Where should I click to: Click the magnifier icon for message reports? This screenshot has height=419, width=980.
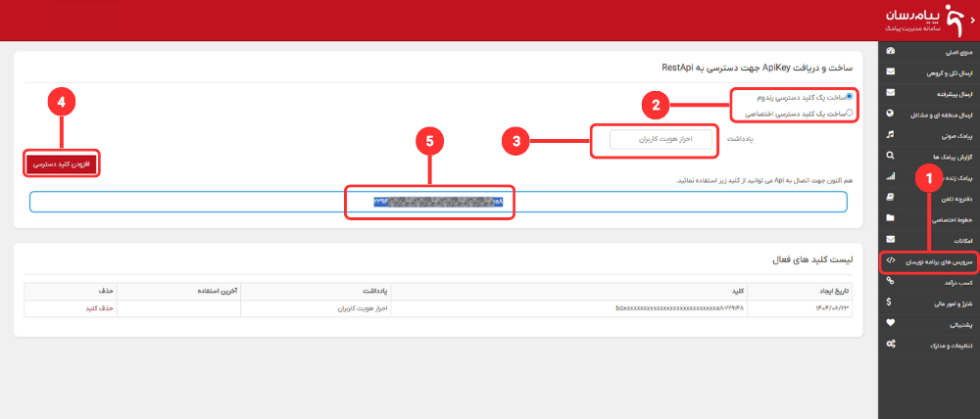tap(890, 156)
